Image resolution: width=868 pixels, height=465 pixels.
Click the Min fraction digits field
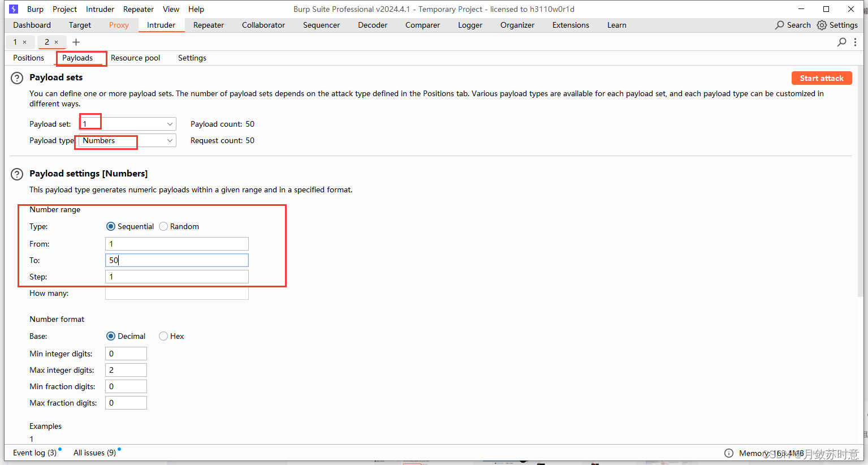pos(126,386)
